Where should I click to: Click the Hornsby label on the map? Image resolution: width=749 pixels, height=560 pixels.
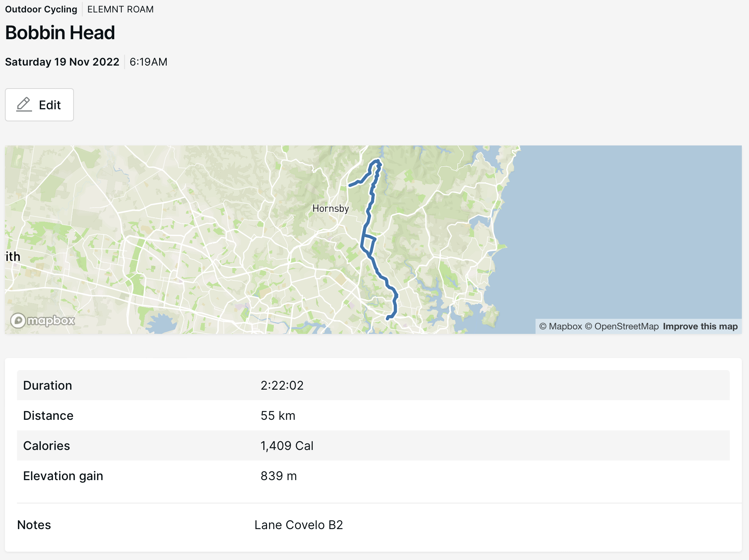coord(330,208)
